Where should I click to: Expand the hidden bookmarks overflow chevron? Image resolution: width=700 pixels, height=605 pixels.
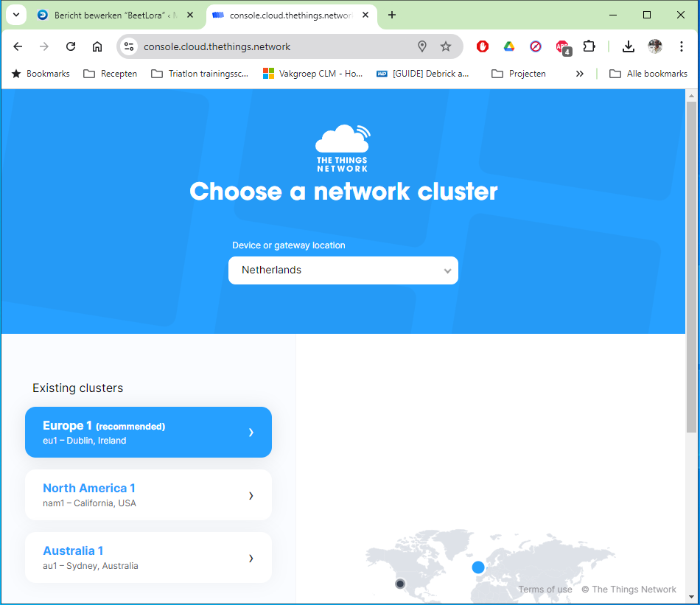pyautogui.click(x=580, y=74)
